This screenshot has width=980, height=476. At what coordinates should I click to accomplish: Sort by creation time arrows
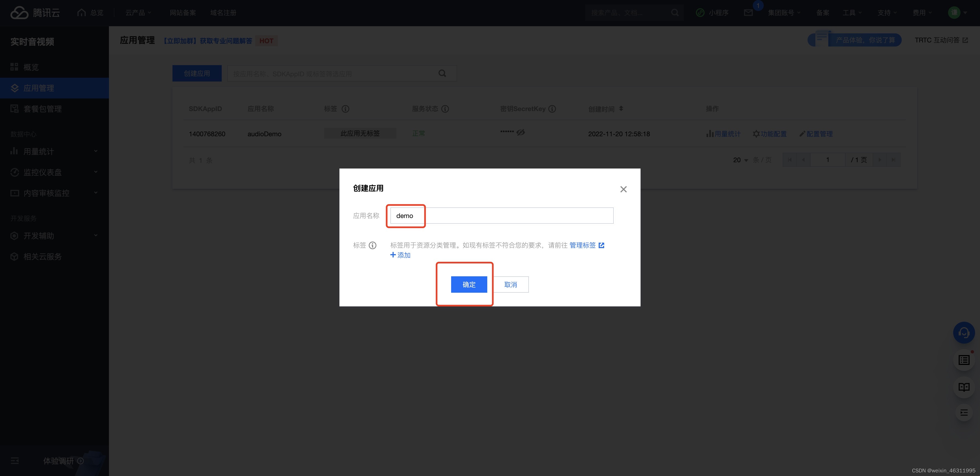(621, 109)
